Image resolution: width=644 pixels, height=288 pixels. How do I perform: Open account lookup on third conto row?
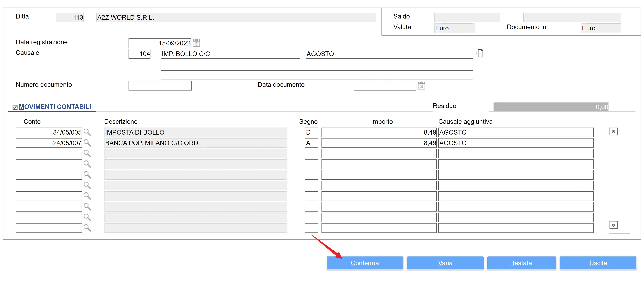tap(87, 153)
